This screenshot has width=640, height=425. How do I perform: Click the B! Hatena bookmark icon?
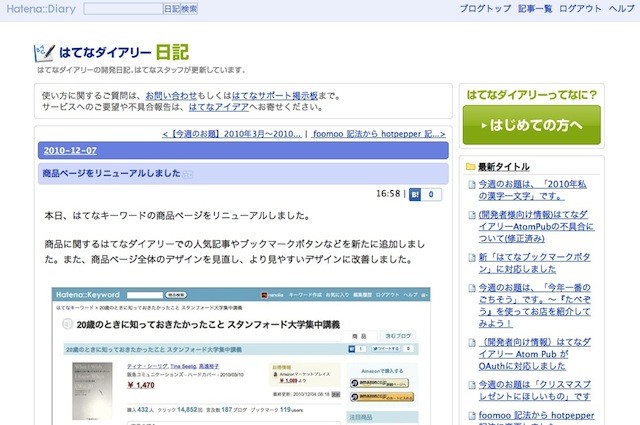point(415,194)
